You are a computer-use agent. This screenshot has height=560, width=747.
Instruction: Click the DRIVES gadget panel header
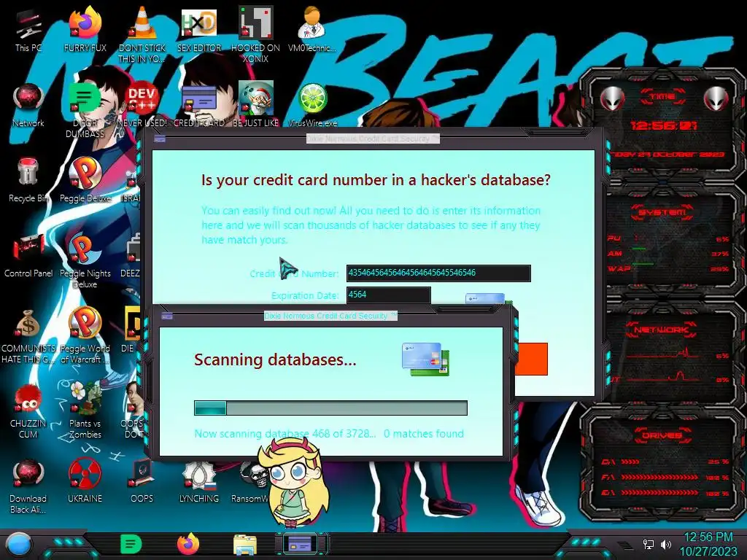coord(662,435)
